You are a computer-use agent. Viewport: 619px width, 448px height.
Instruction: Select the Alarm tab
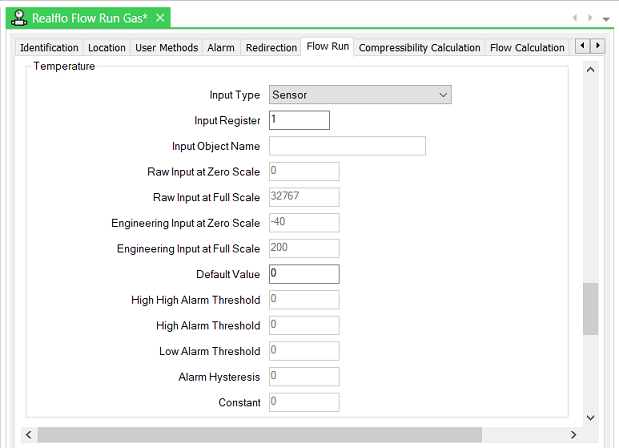click(221, 47)
